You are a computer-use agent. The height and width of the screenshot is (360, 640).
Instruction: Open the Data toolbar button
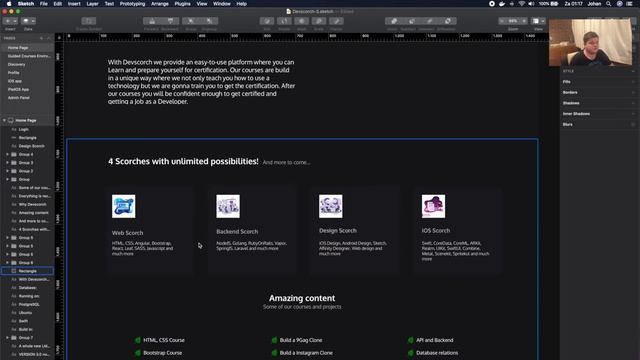pyautogui.click(x=28, y=21)
